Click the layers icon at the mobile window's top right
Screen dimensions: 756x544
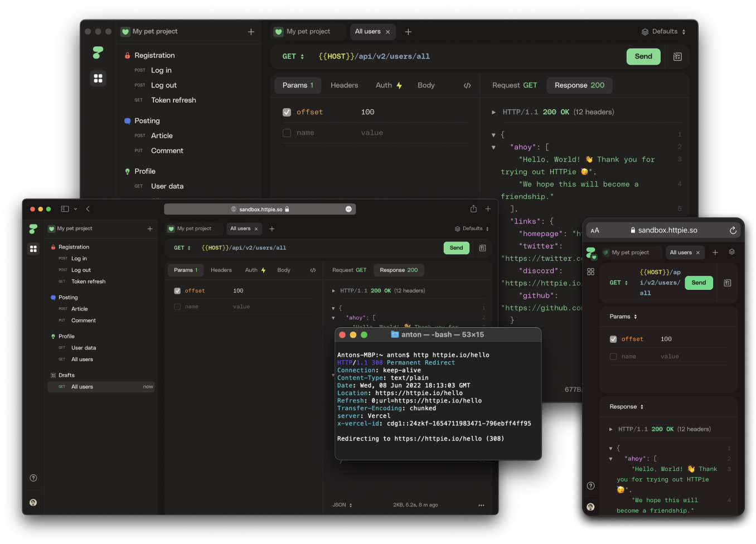[731, 252]
